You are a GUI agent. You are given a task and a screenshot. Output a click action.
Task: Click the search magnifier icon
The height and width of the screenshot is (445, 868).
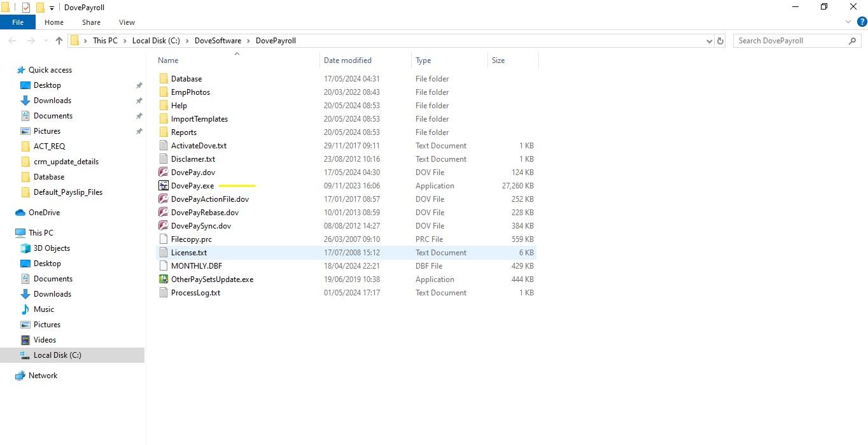click(x=853, y=41)
